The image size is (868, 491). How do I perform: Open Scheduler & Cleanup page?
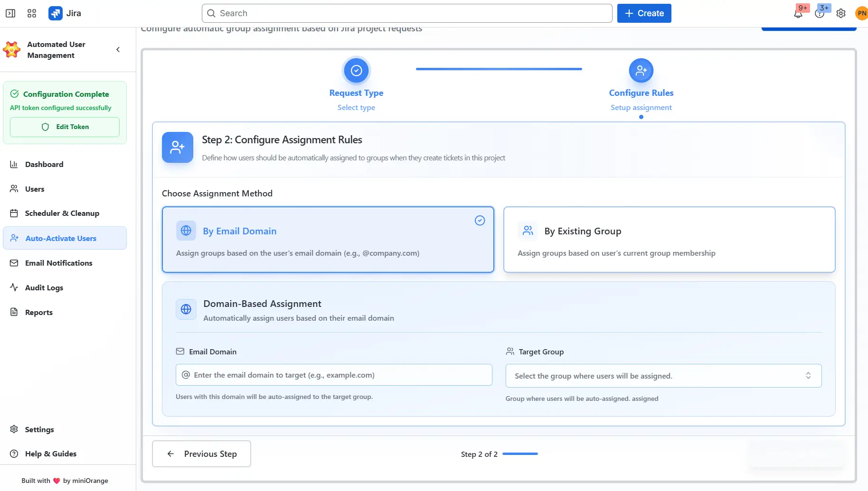tap(65, 213)
